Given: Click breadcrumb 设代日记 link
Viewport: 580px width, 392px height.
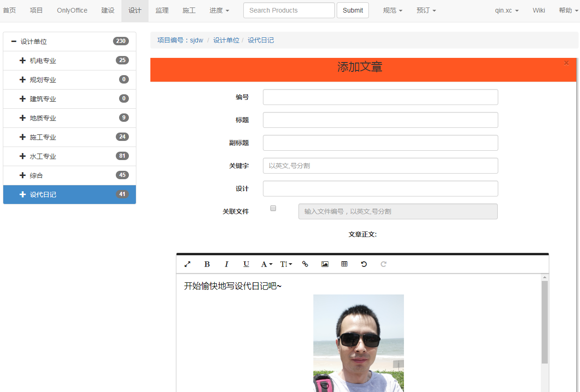Looking at the screenshot, I should pos(261,40).
